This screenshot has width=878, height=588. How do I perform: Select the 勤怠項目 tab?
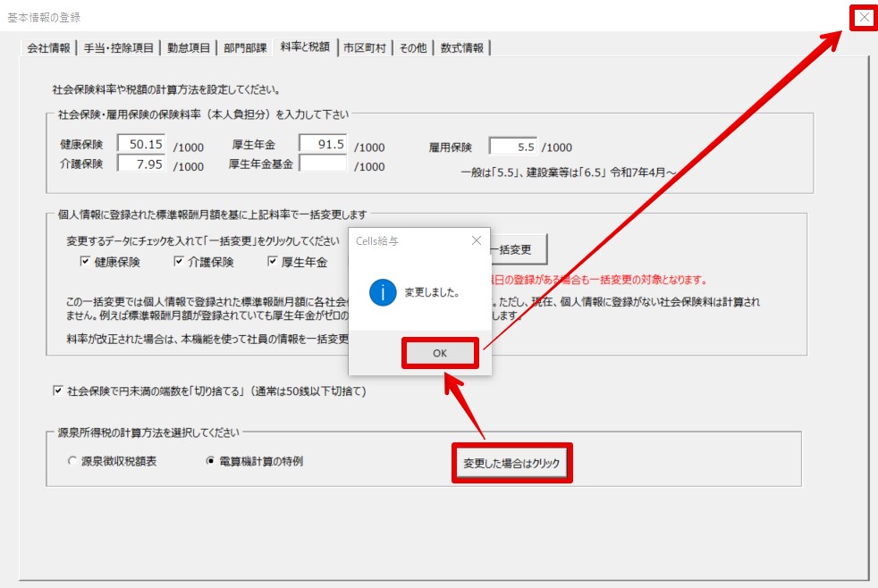pyautogui.click(x=189, y=48)
